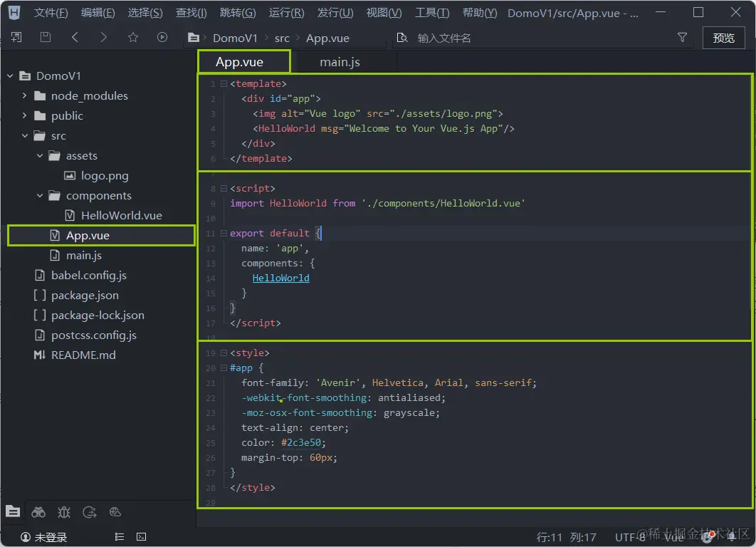
Task: Open the bug debug sidebar icon
Action: point(64,512)
